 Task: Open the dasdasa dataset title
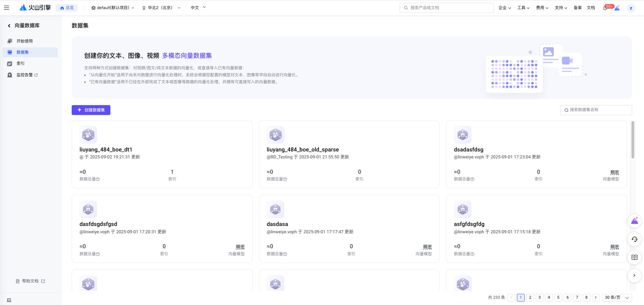coord(277,224)
